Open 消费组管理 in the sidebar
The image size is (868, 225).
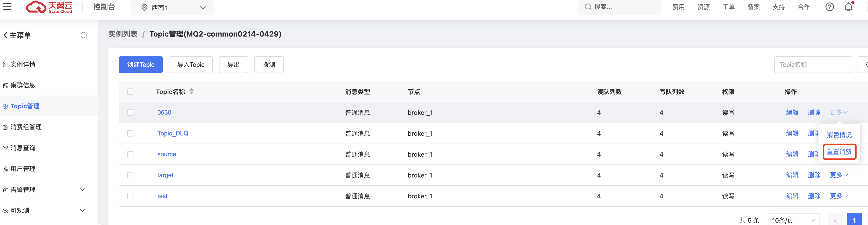click(26, 127)
